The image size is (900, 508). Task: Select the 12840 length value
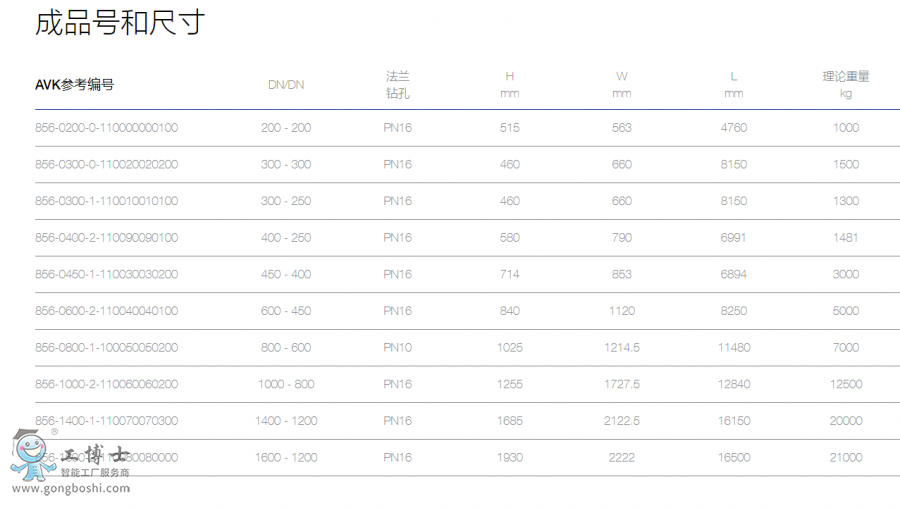(x=734, y=384)
